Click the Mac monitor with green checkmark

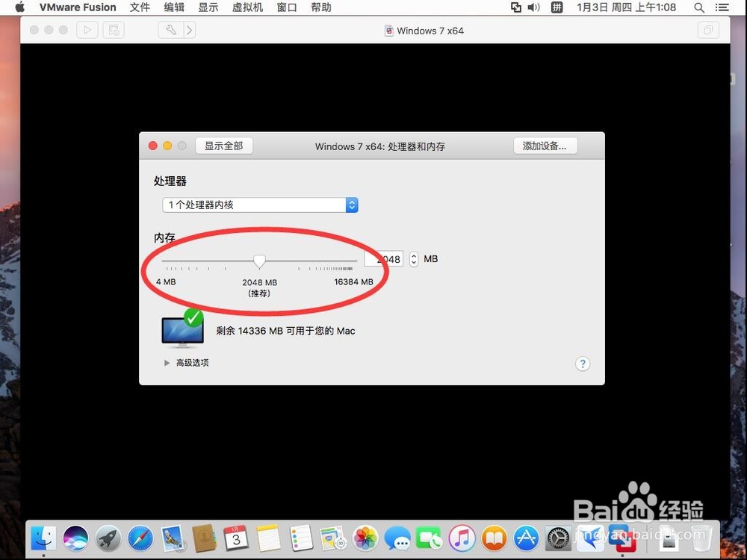click(x=183, y=328)
